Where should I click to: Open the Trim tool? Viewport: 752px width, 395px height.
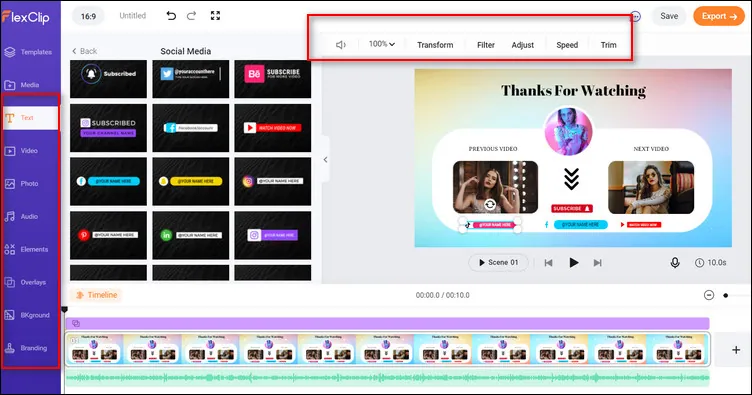609,45
